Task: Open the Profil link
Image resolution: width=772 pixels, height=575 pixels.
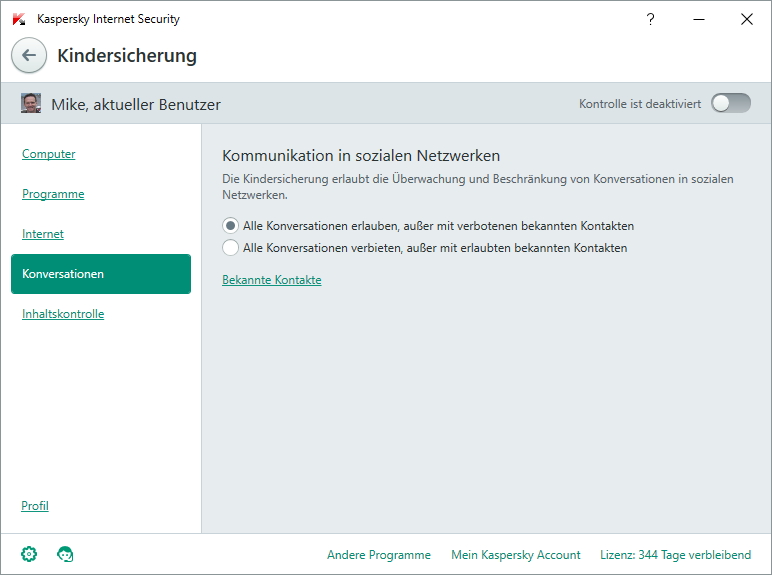Action: pos(34,506)
